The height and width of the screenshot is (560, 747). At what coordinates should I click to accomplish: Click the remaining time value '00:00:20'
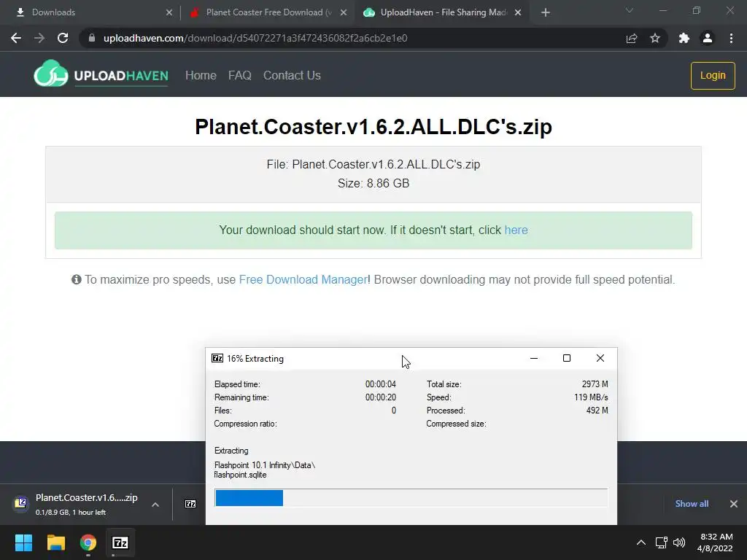point(381,397)
